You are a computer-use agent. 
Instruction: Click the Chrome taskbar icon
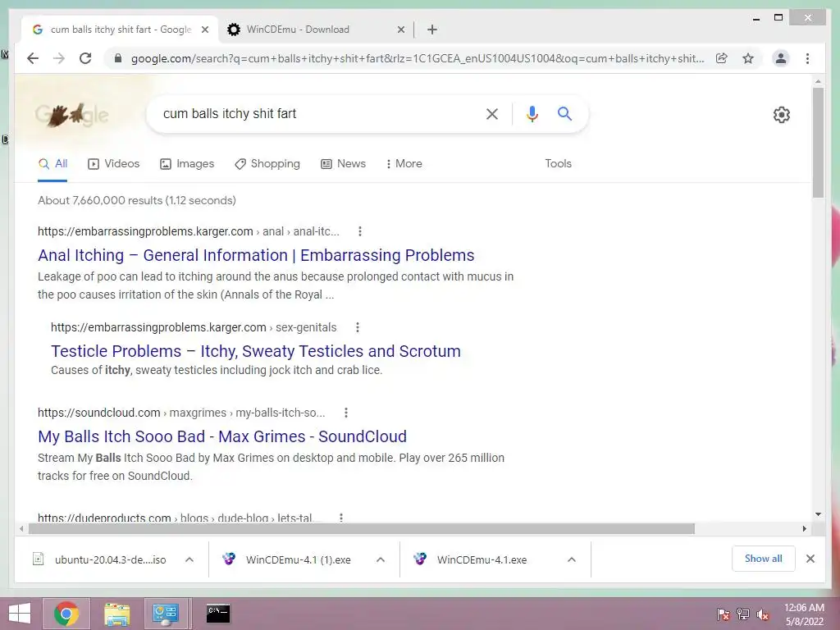pos(66,614)
